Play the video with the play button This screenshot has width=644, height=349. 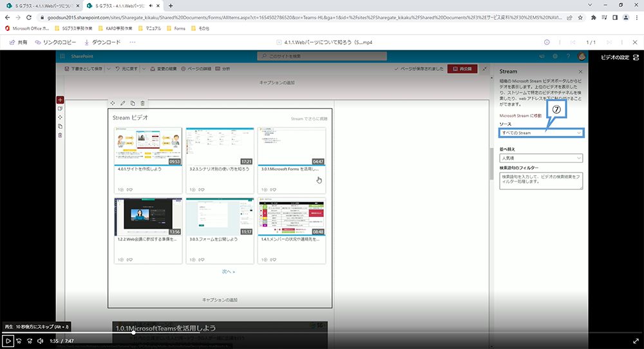coord(8,341)
